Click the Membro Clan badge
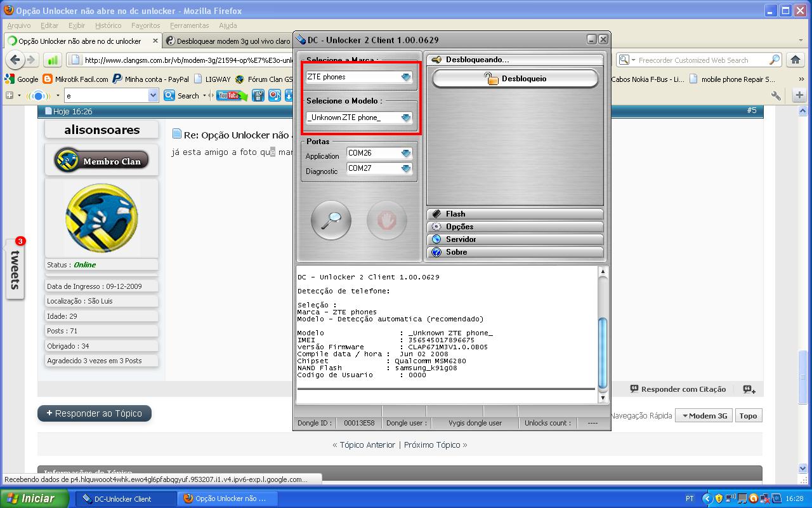The width and height of the screenshot is (812, 508). click(101, 161)
